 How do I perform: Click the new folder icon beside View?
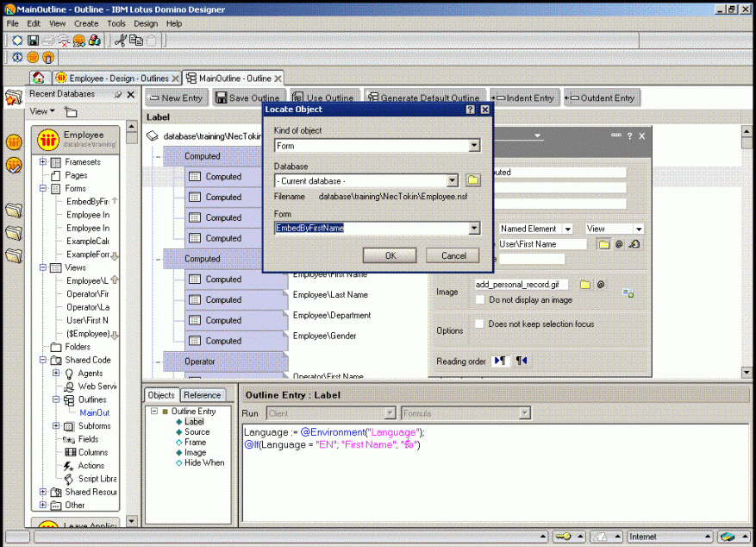[x=71, y=112]
